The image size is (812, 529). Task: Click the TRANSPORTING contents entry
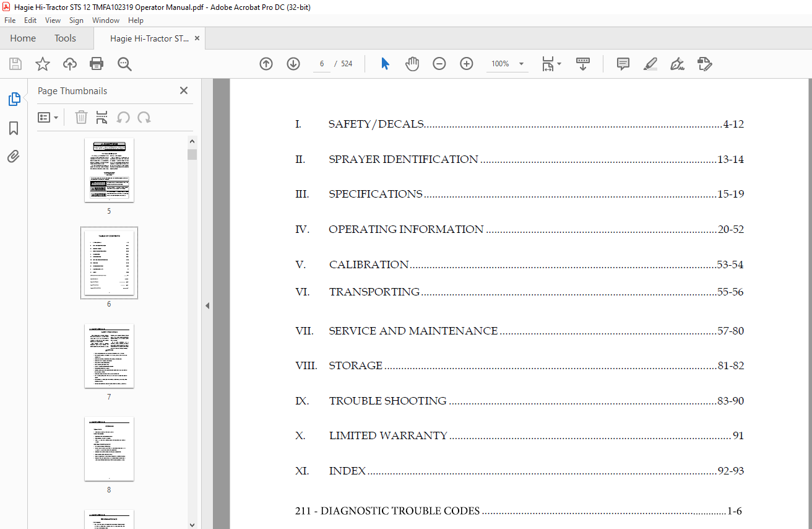(x=519, y=292)
